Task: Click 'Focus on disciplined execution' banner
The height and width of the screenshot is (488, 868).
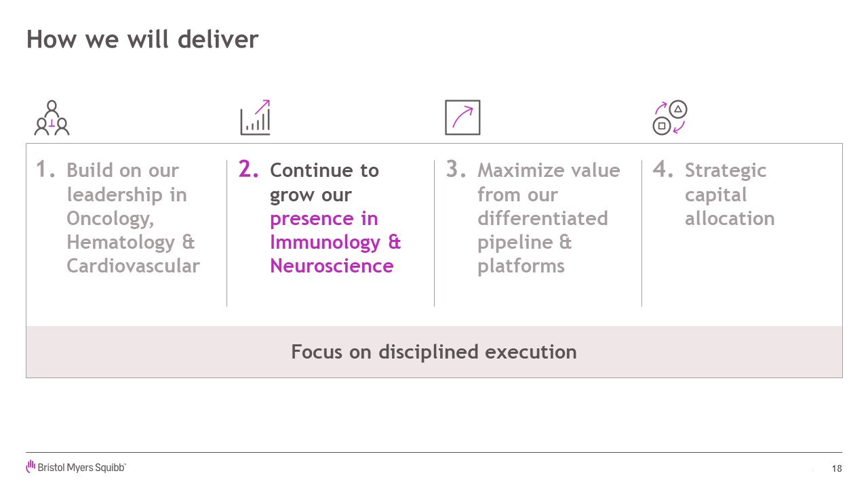Action: pyautogui.click(x=434, y=352)
